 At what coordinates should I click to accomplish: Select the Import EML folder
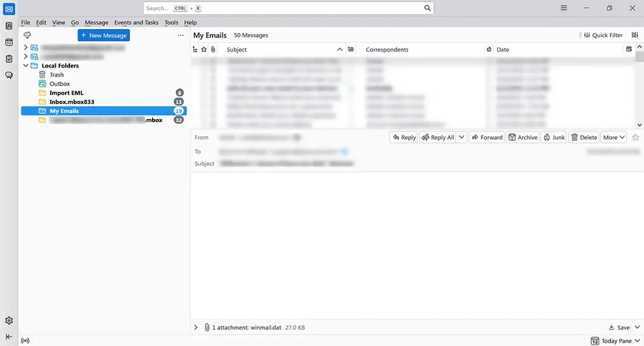pos(104,93)
